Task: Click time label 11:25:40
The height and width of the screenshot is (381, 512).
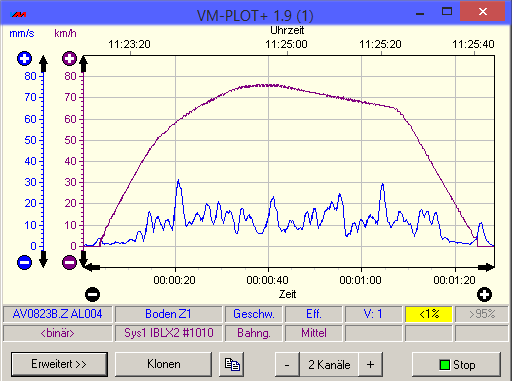Action: pos(473,44)
